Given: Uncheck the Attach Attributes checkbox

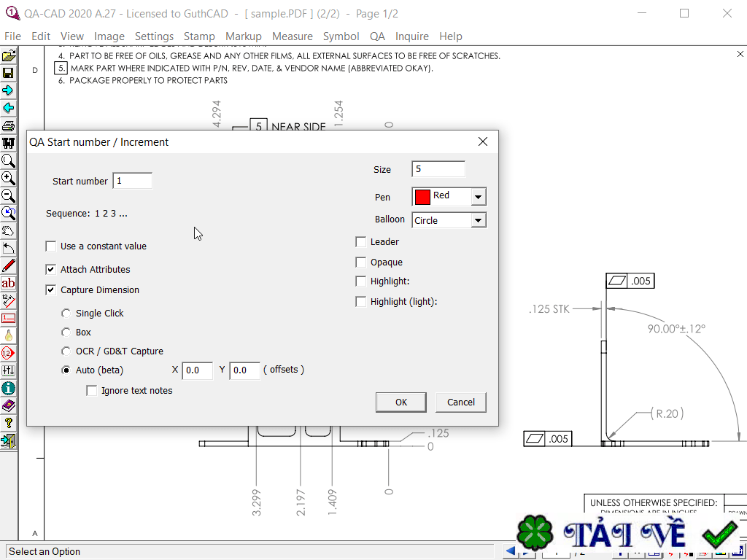Looking at the screenshot, I should pos(50,269).
